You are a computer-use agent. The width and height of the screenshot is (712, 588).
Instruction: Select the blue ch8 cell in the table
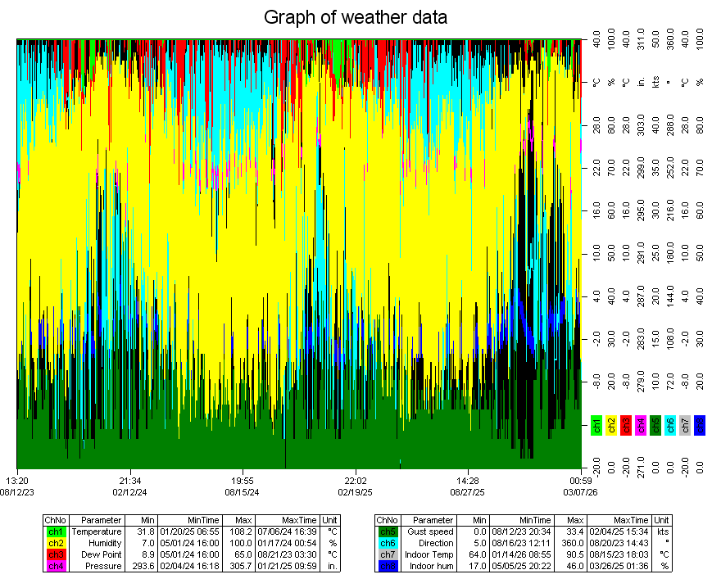click(x=386, y=566)
